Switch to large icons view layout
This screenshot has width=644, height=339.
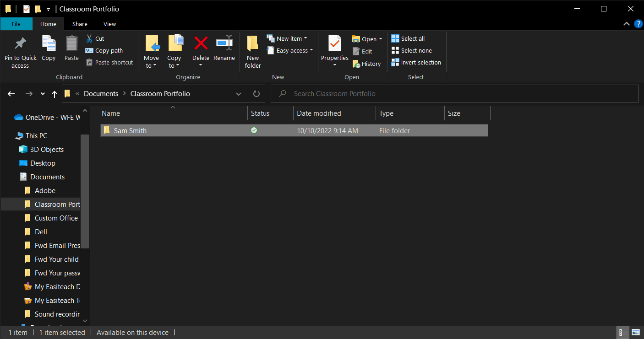(636, 333)
